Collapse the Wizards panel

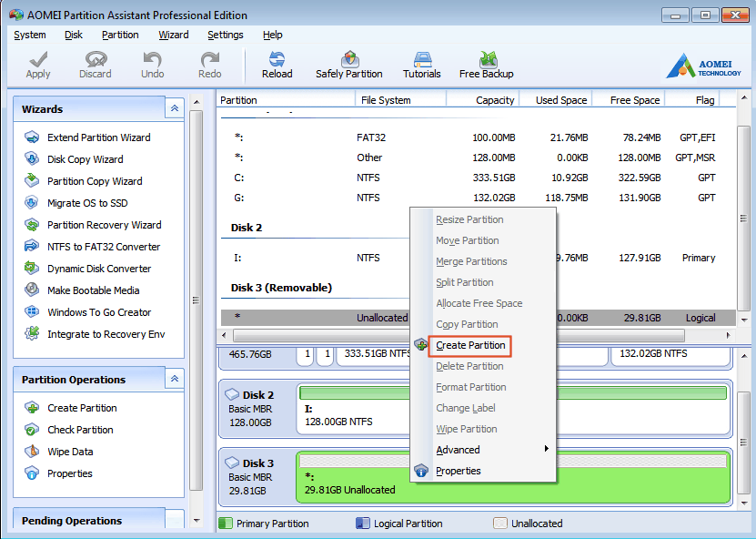click(x=175, y=108)
